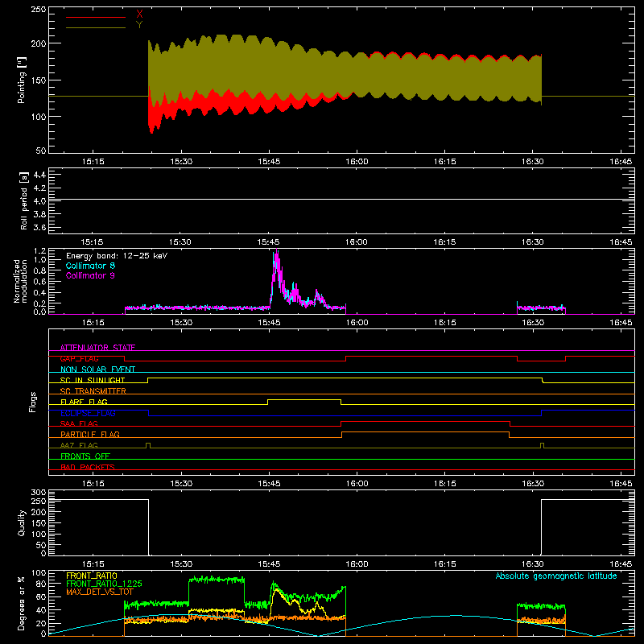Click the 80 tick on 'Degrees or %' axis
The image size is (644, 644).
tap(41, 584)
